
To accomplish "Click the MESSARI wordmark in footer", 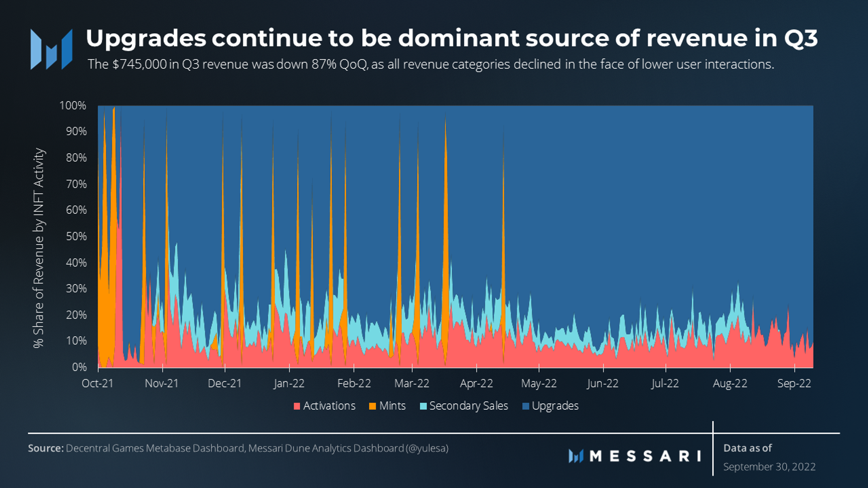I will point(645,456).
